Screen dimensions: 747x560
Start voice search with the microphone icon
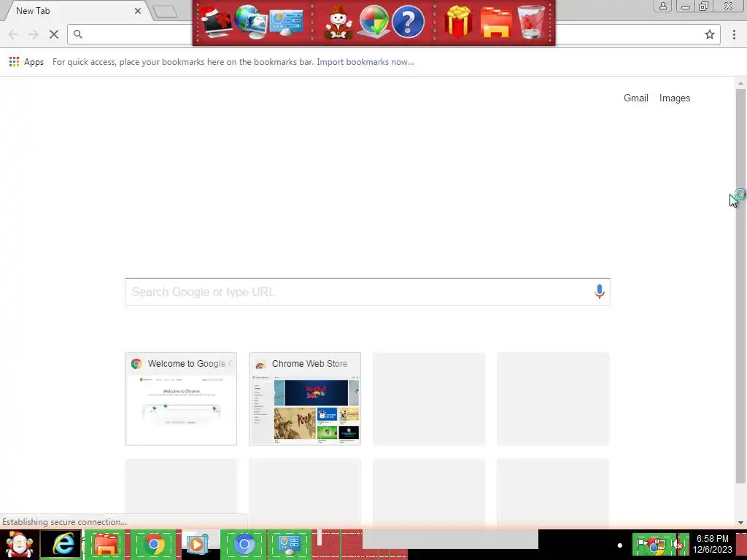[x=600, y=292]
